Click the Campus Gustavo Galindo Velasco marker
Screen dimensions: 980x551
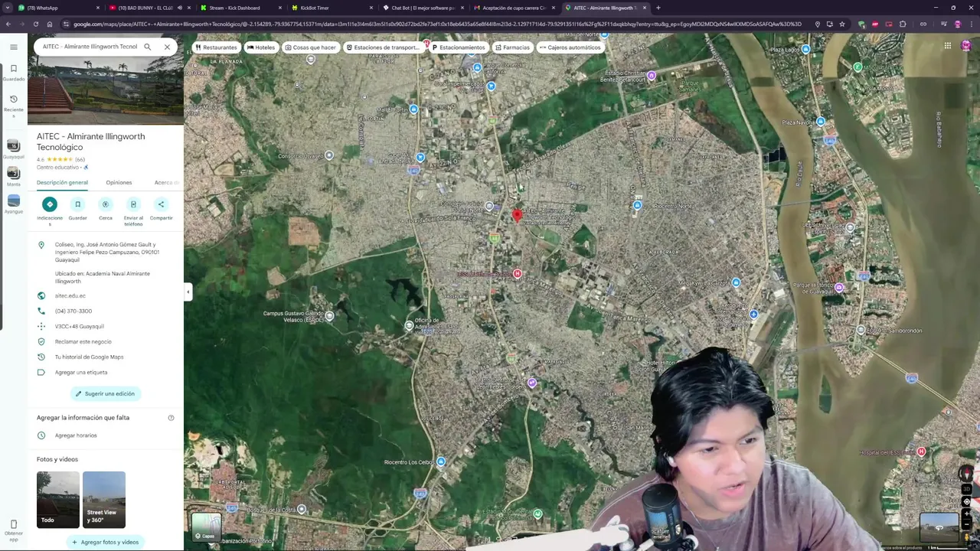click(329, 316)
